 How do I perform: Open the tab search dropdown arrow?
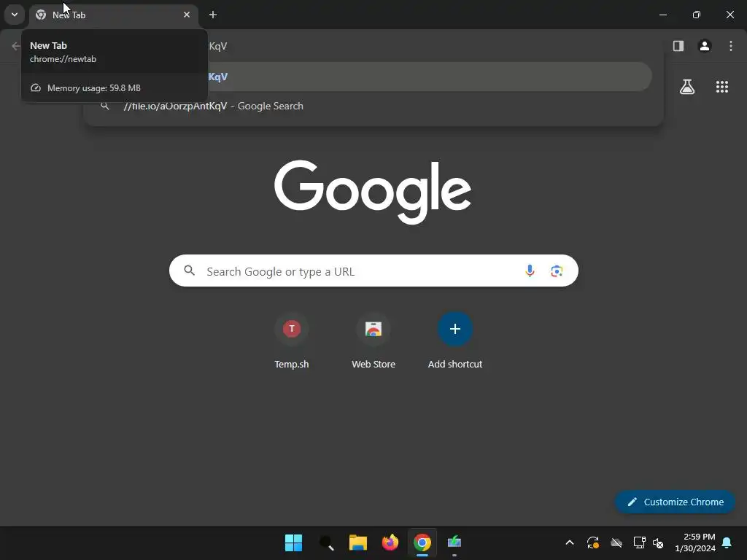click(x=15, y=15)
